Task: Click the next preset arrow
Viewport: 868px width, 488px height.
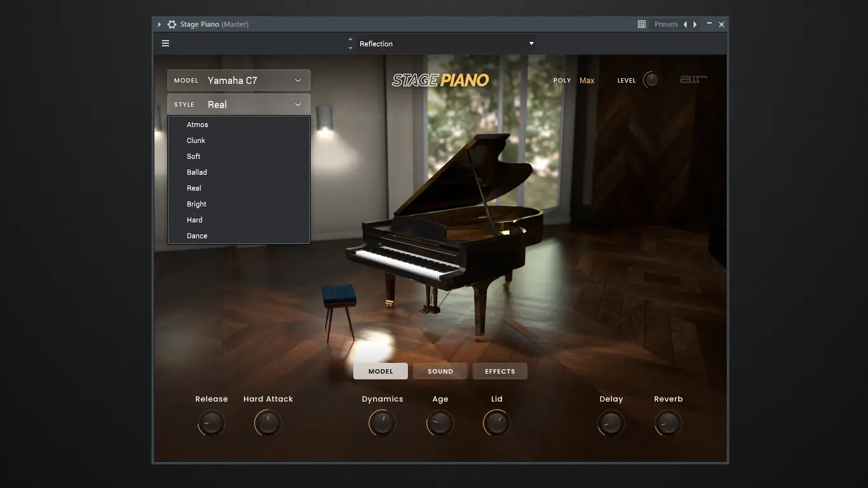Action: 695,24
